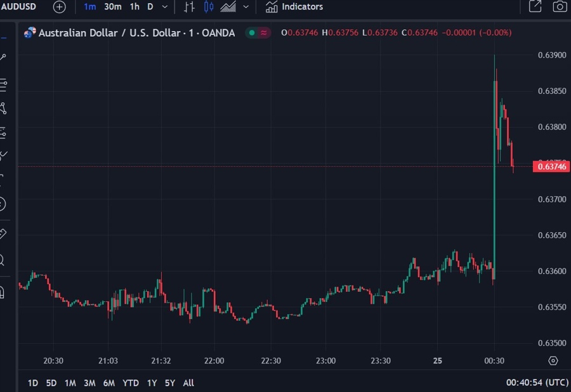Set date range to 3M

coord(89,383)
